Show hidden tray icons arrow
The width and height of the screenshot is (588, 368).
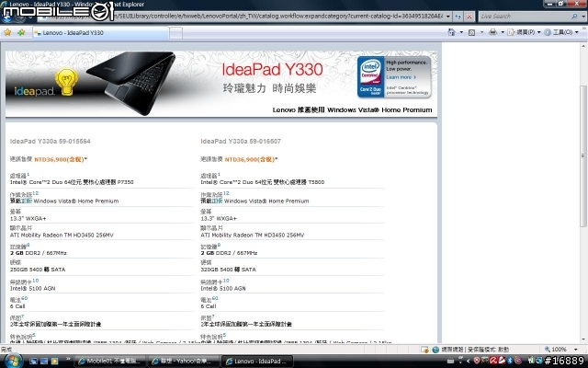click(468, 361)
